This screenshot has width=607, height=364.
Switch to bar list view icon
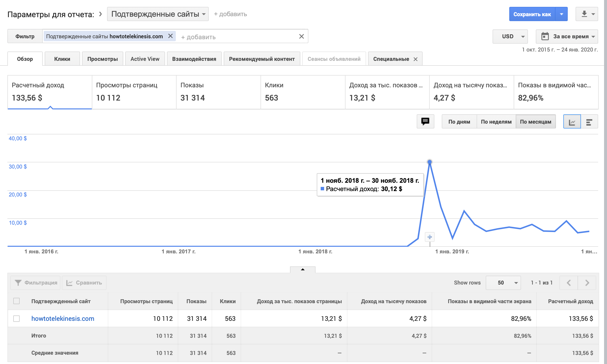point(589,122)
